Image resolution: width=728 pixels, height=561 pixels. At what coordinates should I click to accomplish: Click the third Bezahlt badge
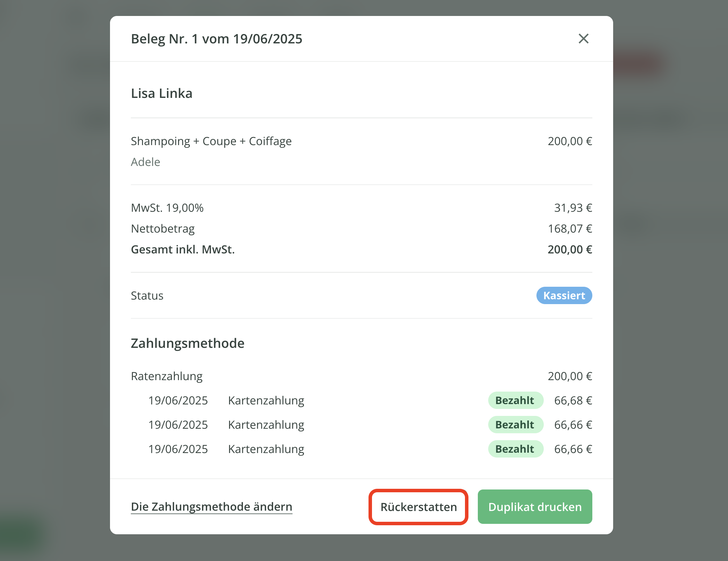(x=515, y=449)
